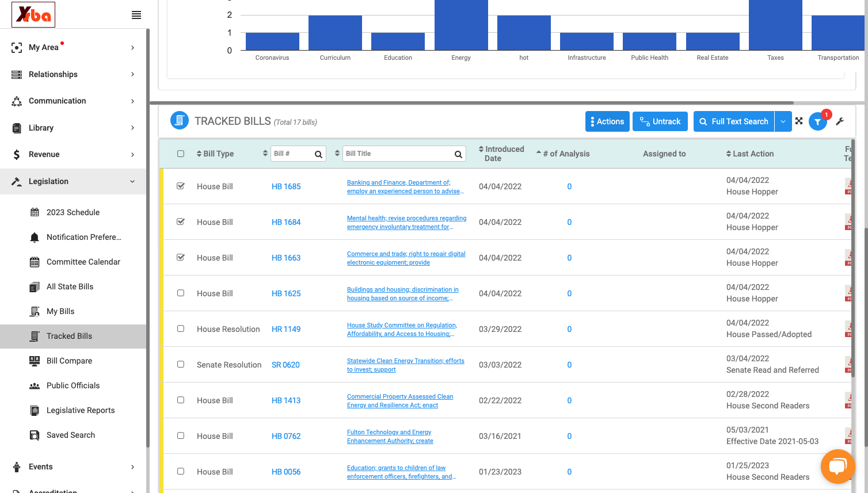Click the Untrack button
The height and width of the screenshot is (493, 868).
(x=660, y=121)
